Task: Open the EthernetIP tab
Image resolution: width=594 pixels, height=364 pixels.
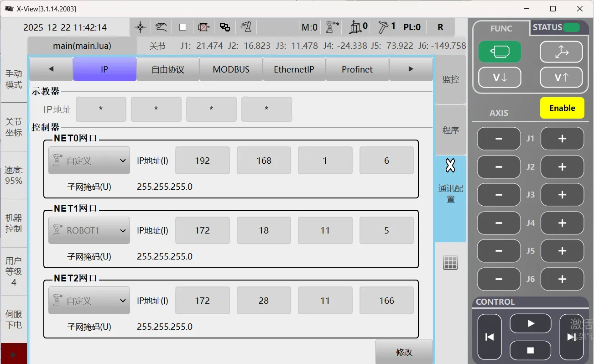Action: pyautogui.click(x=294, y=69)
